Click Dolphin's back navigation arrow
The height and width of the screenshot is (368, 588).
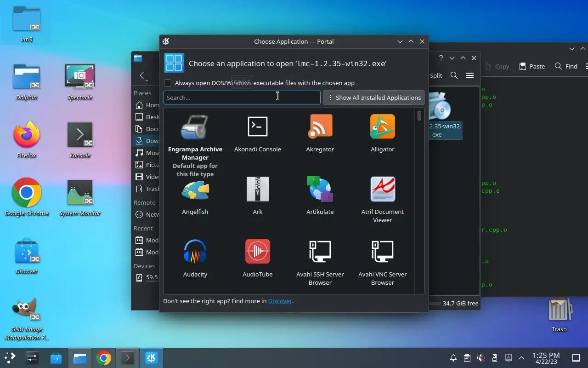(x=142, y=76)
